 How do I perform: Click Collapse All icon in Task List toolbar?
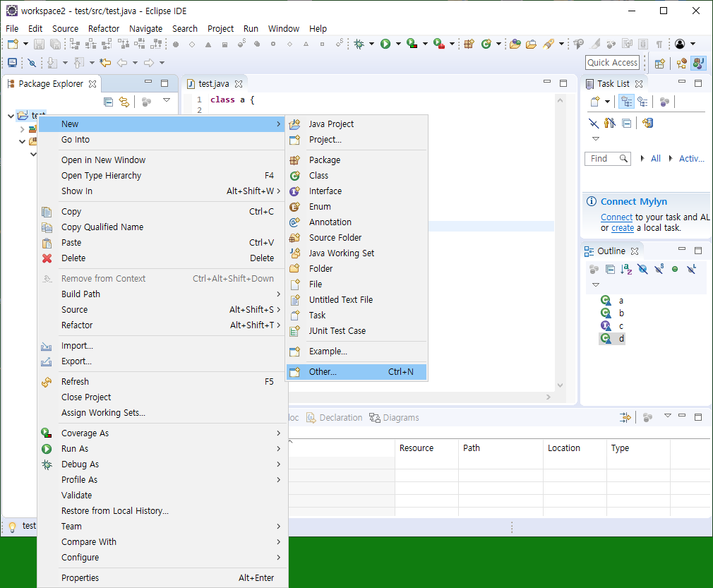pos(627,123)
